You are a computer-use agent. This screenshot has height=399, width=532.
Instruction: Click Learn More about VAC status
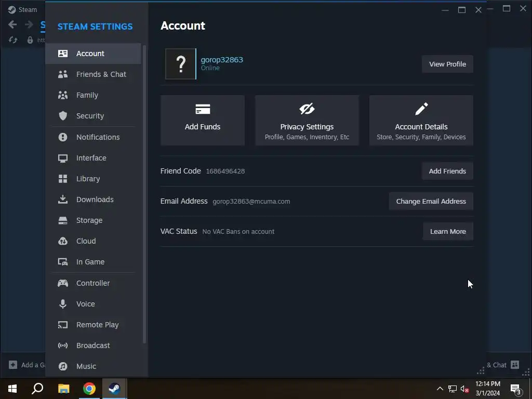pos(448,231)
